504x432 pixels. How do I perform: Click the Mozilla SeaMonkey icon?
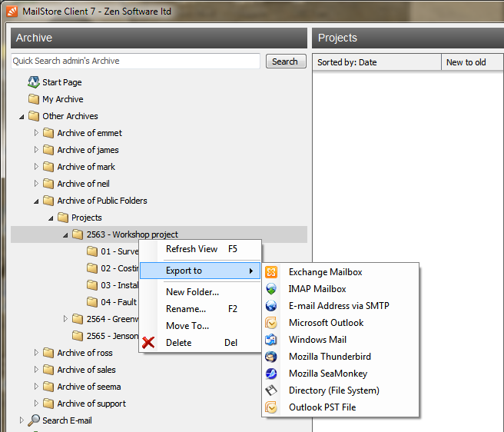(271, 374)
